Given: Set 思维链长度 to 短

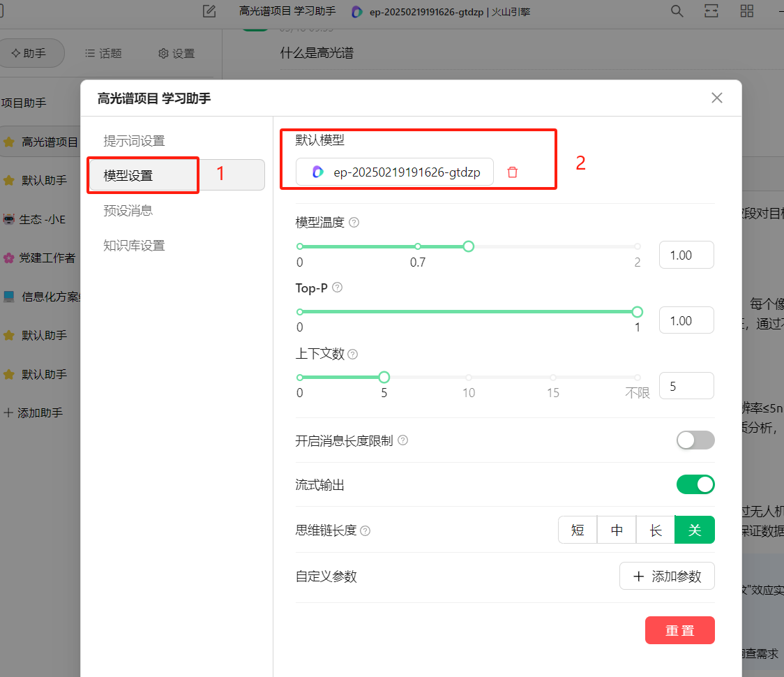Looking at the screenshot, I should click(x=578, y=530).
